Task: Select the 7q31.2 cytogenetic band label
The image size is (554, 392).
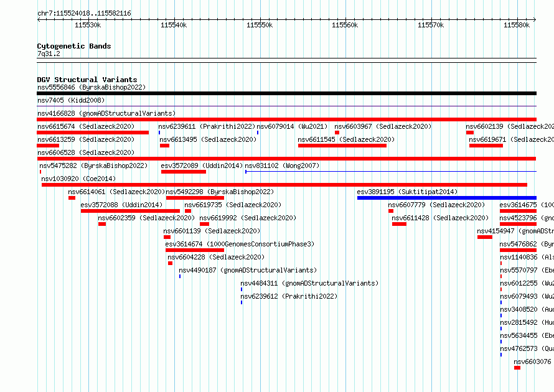Action: 49,54
